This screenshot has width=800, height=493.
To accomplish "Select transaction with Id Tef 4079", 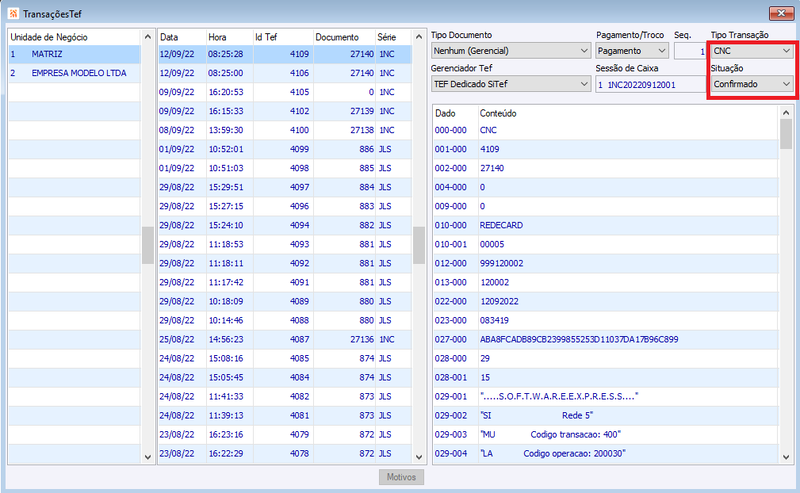I will pyautogui.click(x=285, y=434).
